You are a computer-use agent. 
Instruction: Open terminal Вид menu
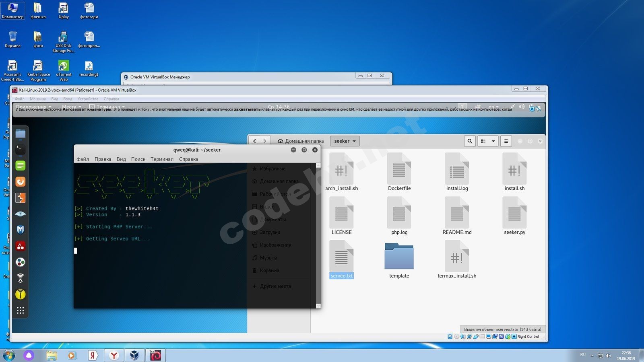[x=121, y=159]
